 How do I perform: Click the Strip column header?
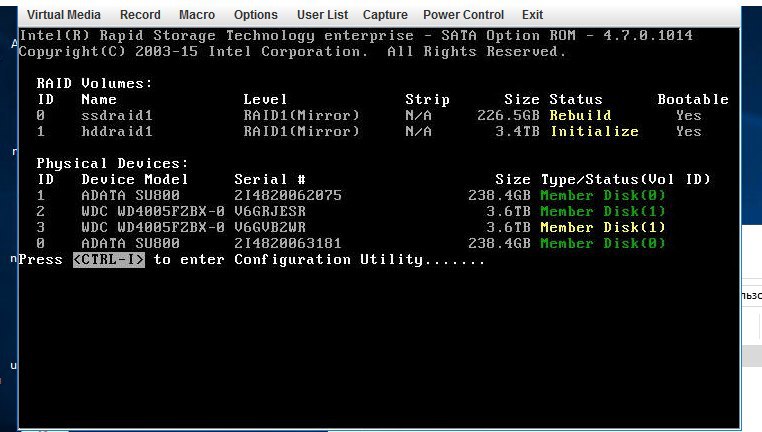427,100
